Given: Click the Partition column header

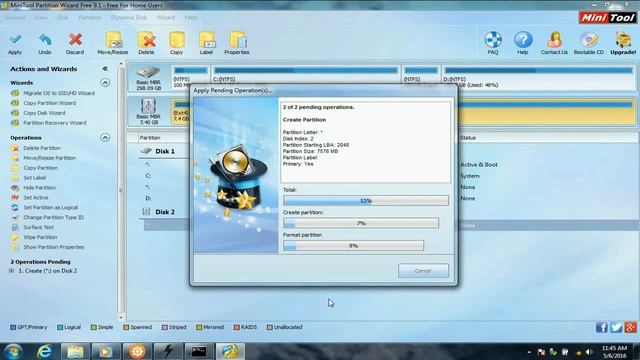Looking at the screenshot, I should pos(150,138).
